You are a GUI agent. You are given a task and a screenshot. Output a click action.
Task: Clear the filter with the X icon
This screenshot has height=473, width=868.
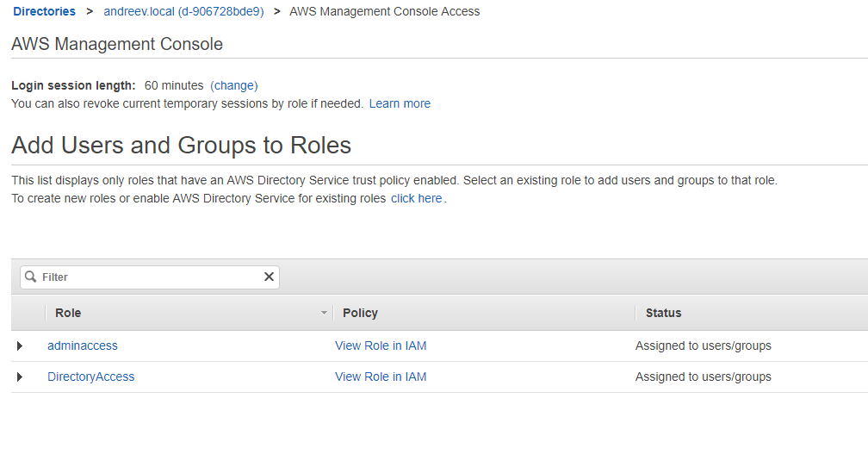click(x=269, y=277)
